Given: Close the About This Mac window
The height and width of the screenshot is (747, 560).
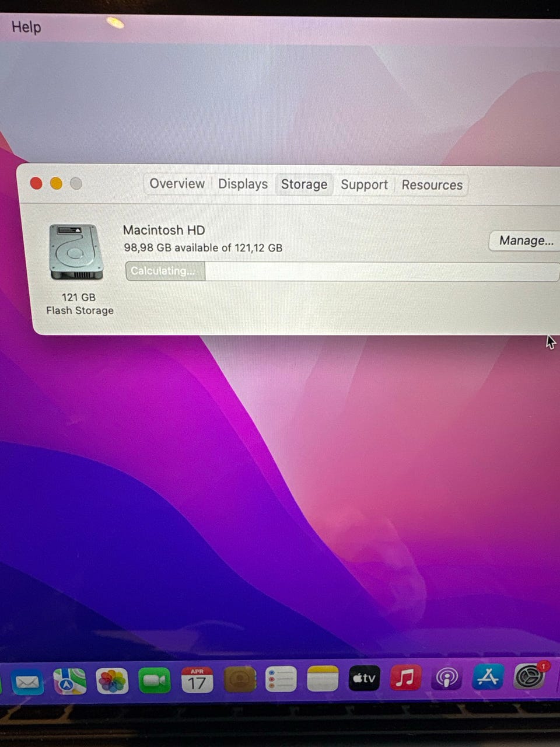Looking at the screenshot, I should click(36, 183).
